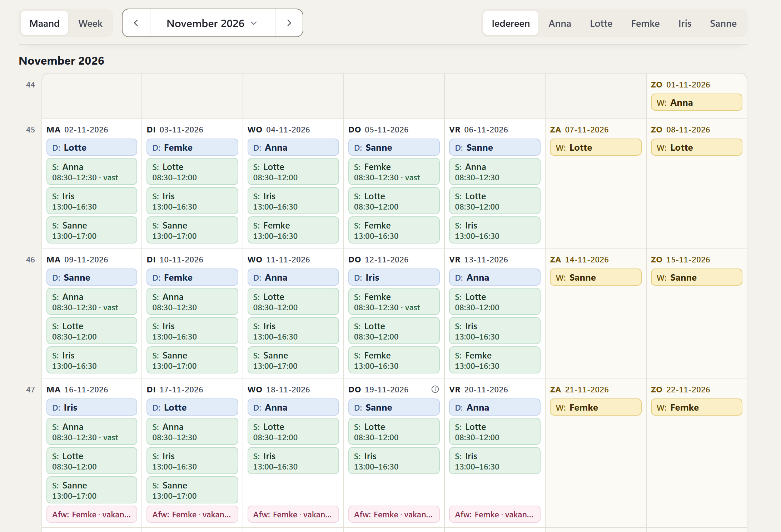Filter schedule by Sanne
This screenshot has height=532, width=781.
point(723,23)
